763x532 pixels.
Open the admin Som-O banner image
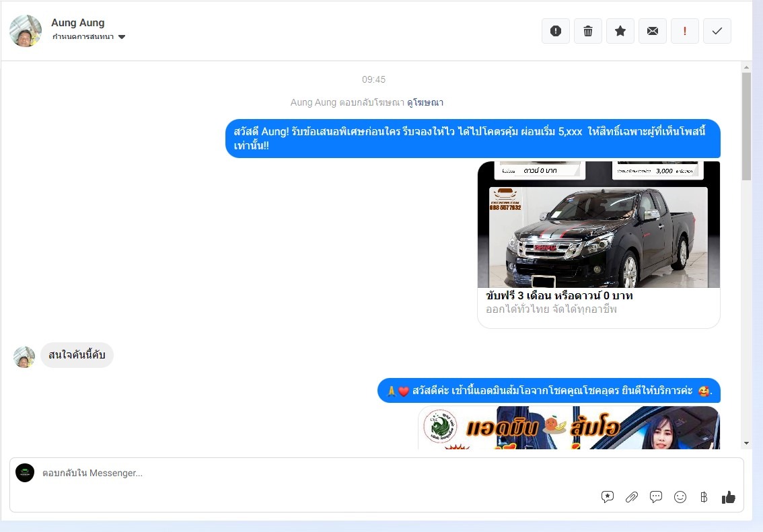(x=569, y=428)
